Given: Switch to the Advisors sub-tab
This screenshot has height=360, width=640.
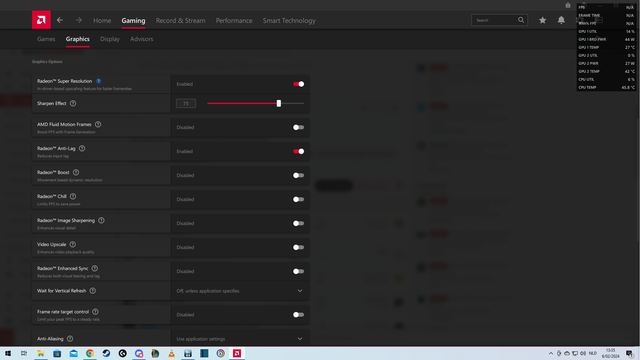Looking at the screenshot, I should 142,39.
